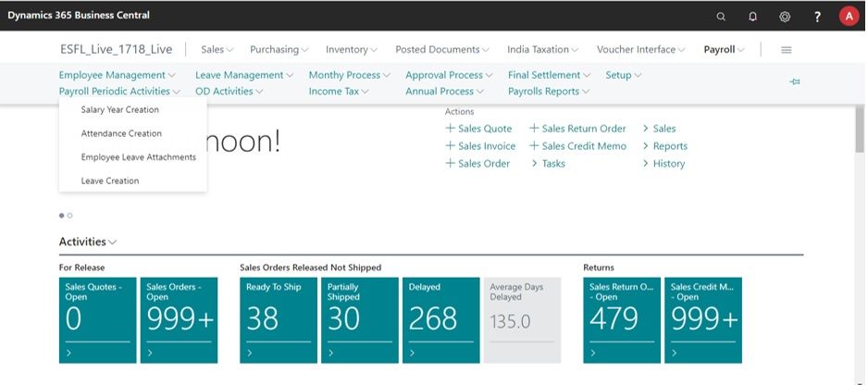This screenshot has width=868, height=385.
Task: Expand the Inventory menu
Action: click(352, 49)
